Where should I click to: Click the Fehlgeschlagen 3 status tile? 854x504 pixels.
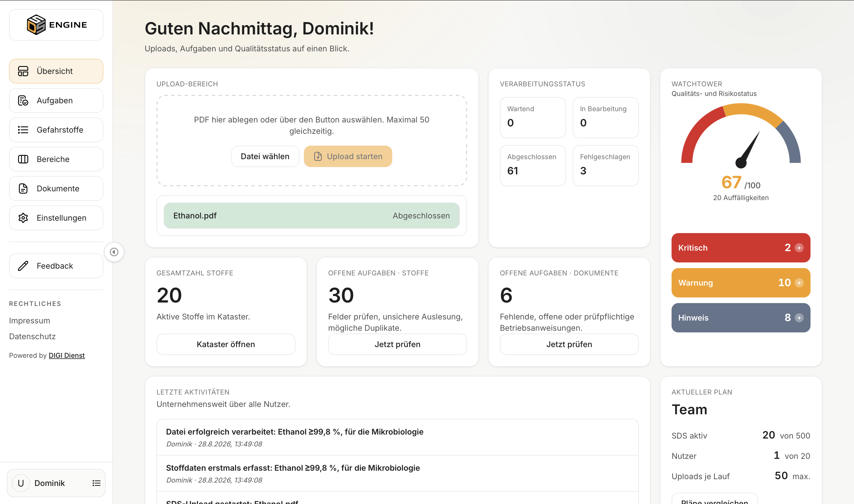click(x=605, y=166)
